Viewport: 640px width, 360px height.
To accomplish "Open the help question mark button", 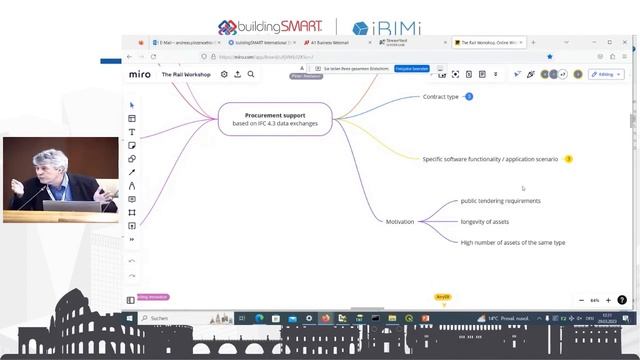I will [x=622, y=300].
